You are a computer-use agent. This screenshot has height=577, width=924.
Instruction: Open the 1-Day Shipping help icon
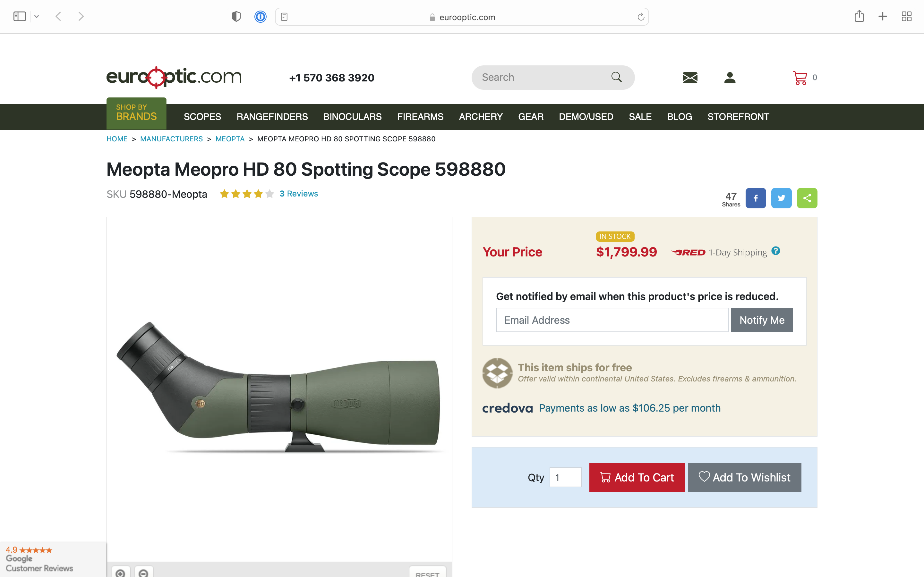click(x=775, y=251)
